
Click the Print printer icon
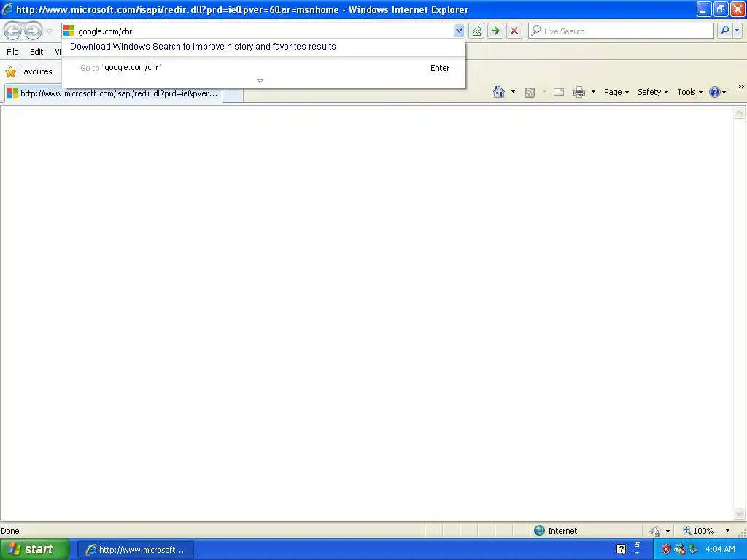(578, 92)
